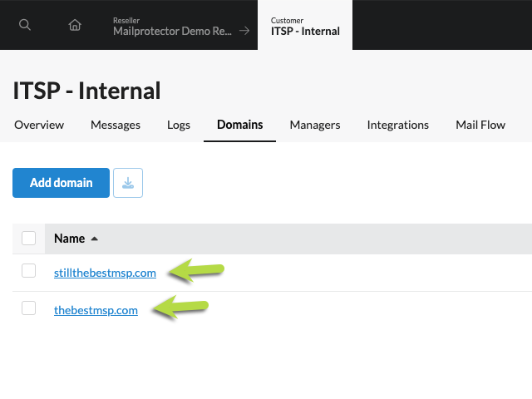
Task: Click the download domains icon button
Action: (x=128, y=183)
